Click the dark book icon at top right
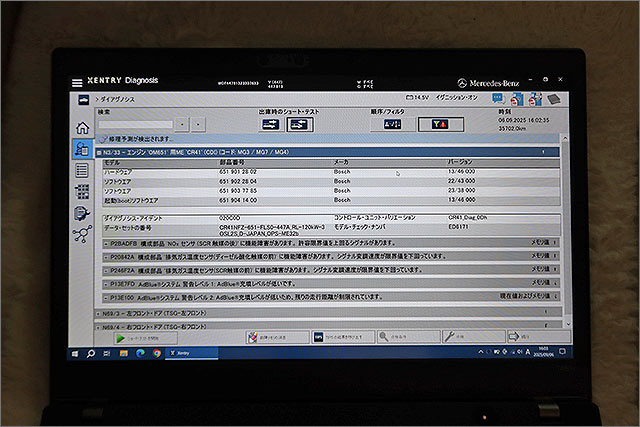This screenshot has height=427, width=640. (554, 99)
